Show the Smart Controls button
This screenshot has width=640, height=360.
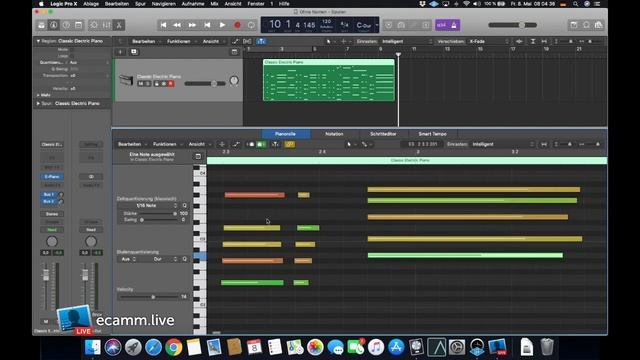[x=94, y=25]
